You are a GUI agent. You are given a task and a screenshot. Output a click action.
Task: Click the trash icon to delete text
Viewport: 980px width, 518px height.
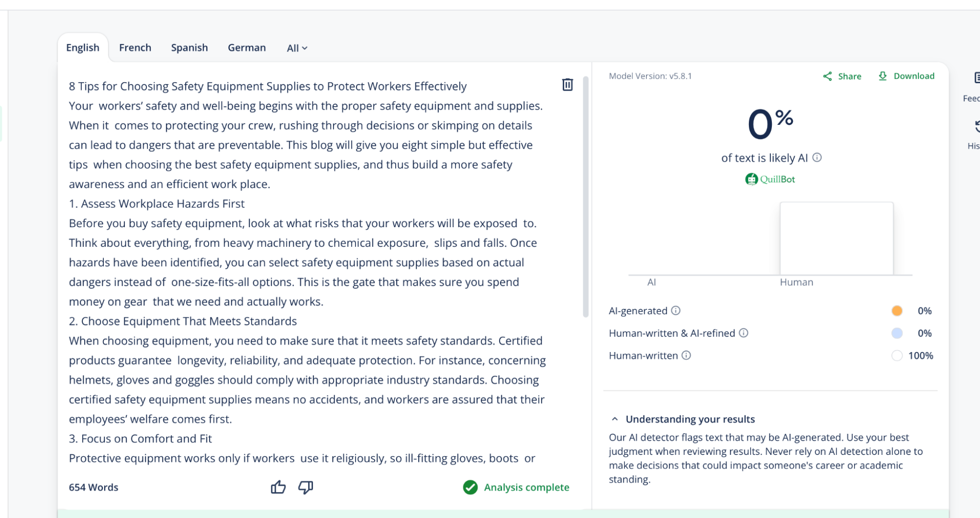point(567,85)
